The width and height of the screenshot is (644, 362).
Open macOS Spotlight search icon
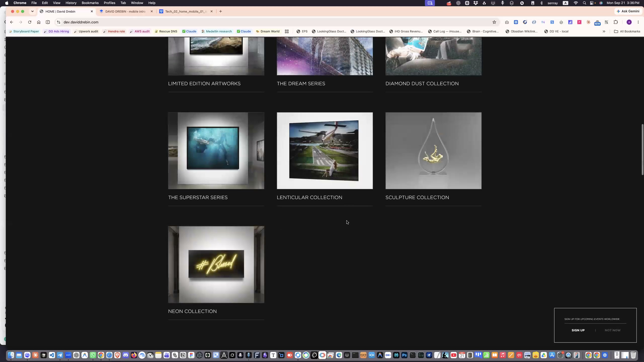point(584,3)
